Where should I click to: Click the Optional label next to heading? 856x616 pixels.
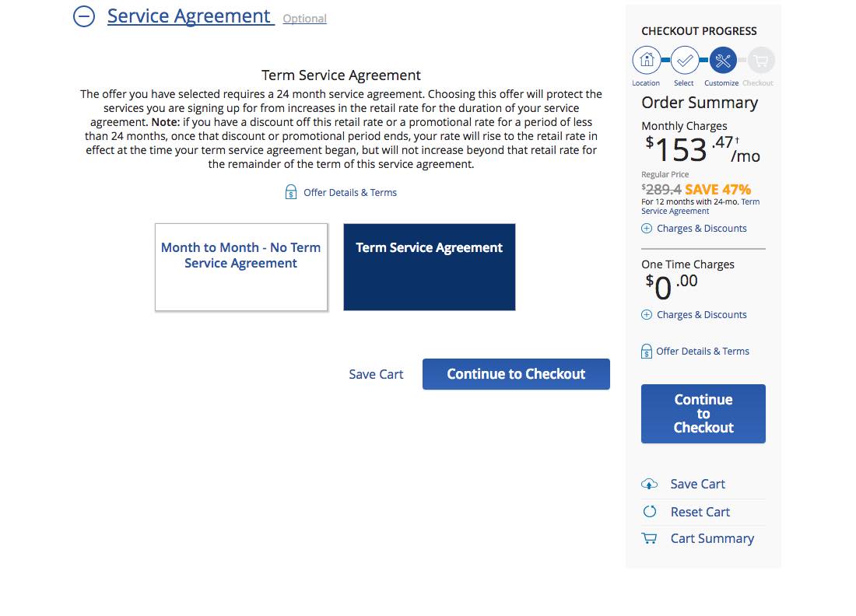304,19
